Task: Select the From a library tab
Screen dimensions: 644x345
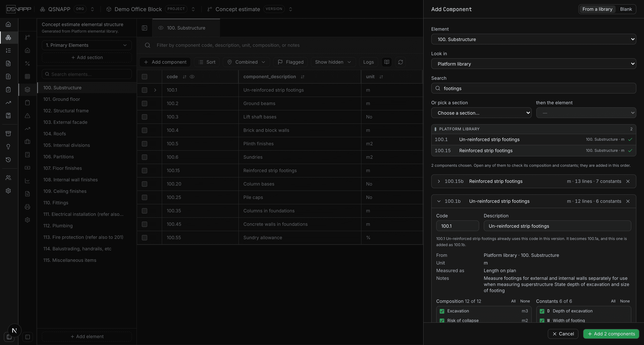Action: (x=597, y=9)
